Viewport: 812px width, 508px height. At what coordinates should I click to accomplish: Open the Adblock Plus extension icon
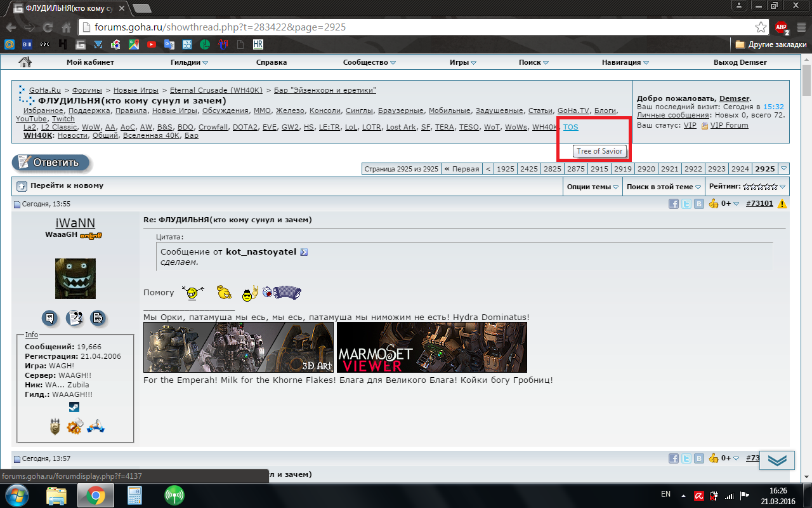point(781,28)
